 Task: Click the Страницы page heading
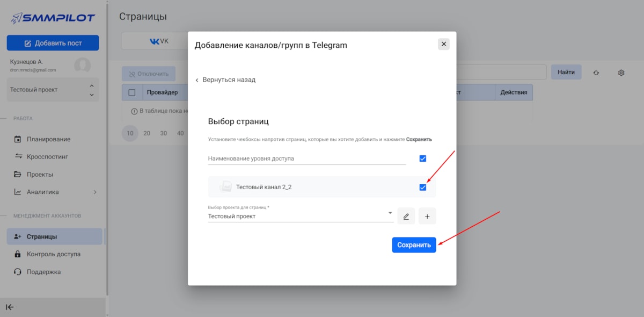143,17
